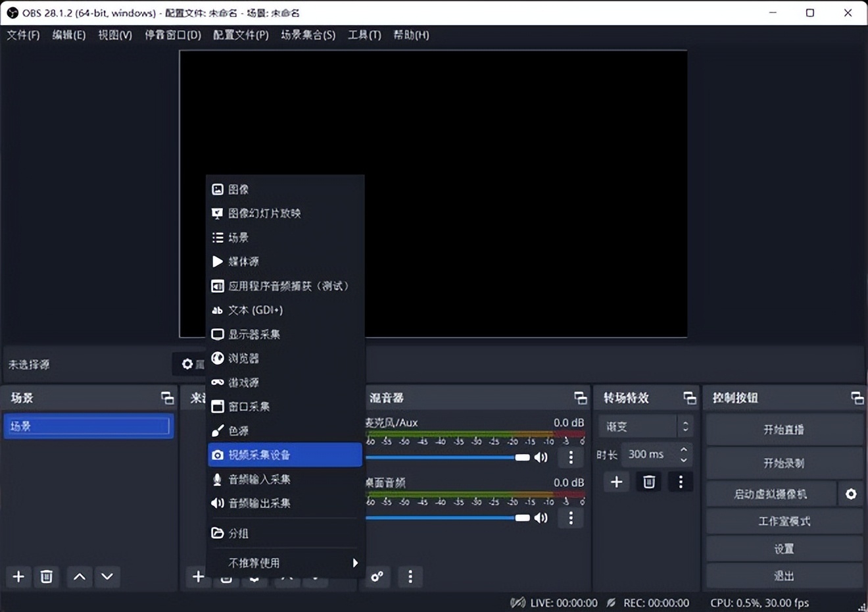Decrease transition duration with down arrow

point(684,459)
